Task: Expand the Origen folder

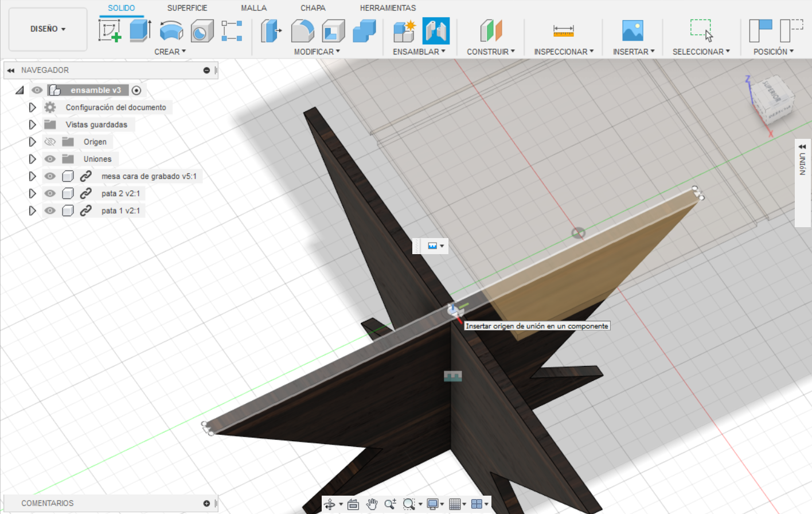Action: click(x=32, y=142)
